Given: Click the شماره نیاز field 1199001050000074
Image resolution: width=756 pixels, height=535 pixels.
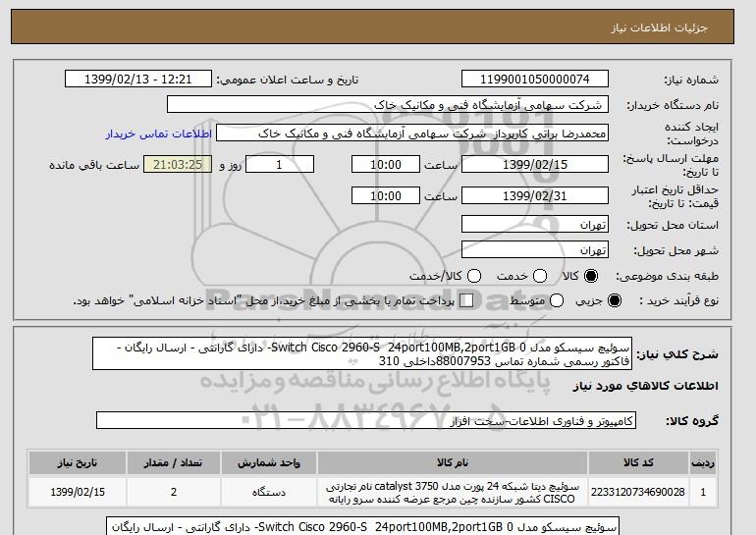Looking at the screenshot, I should [535, 80].
